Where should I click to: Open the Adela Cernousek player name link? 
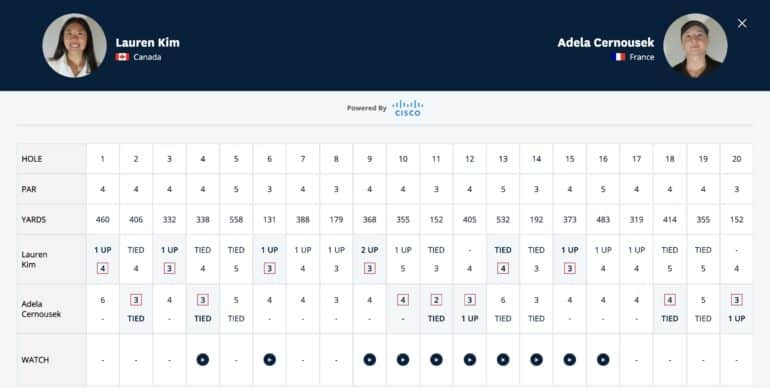605,43
